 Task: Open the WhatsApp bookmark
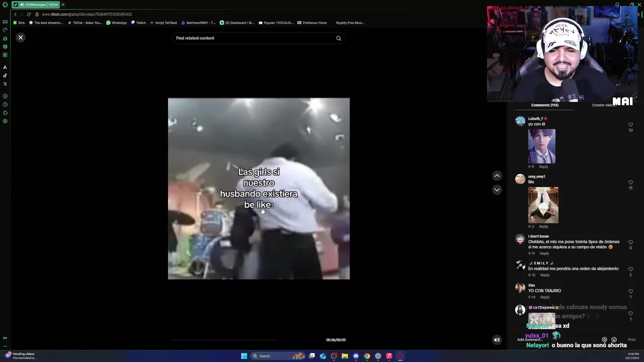point(117,23)
